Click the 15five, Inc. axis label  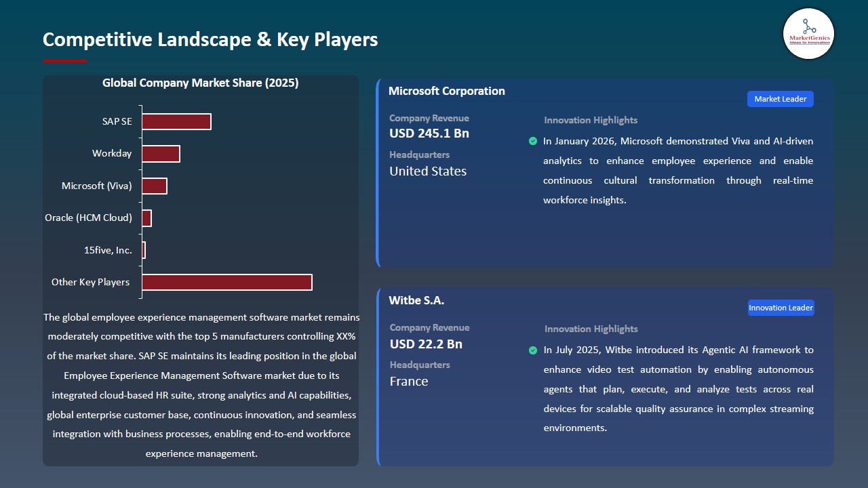pyautogui.click(x=108, y=250)
